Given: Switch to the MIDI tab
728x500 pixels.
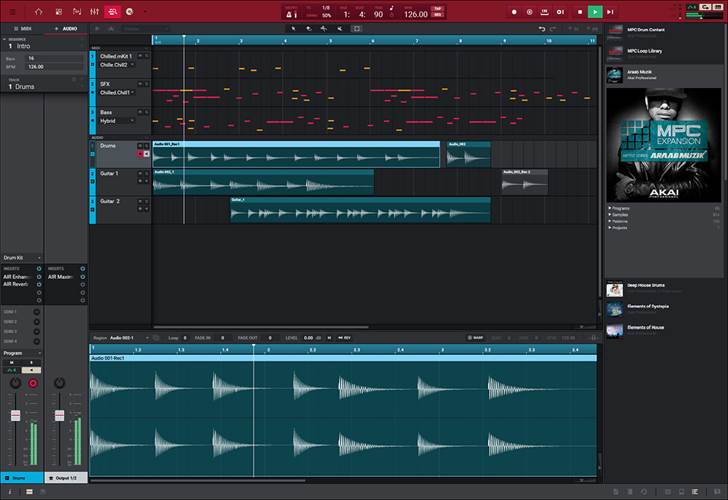Looking at the screenshot, I should click(x=22, y=29).
